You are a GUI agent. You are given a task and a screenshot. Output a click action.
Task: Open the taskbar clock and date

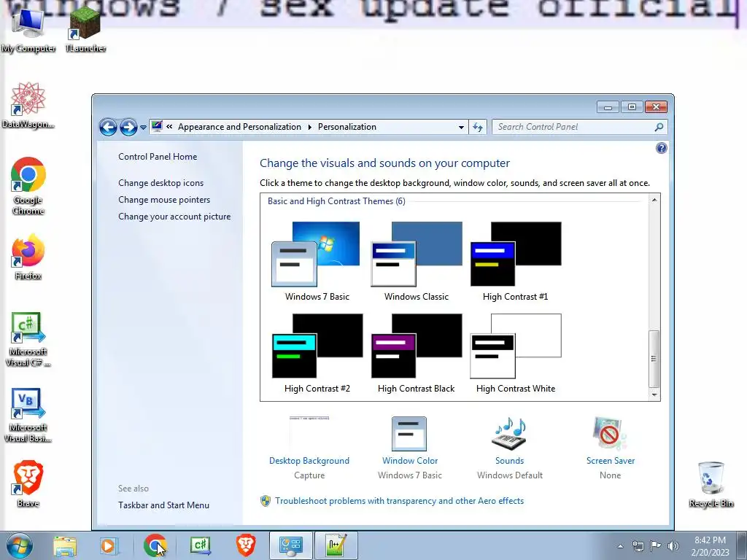pyautogui.click(x=710, y=546)
